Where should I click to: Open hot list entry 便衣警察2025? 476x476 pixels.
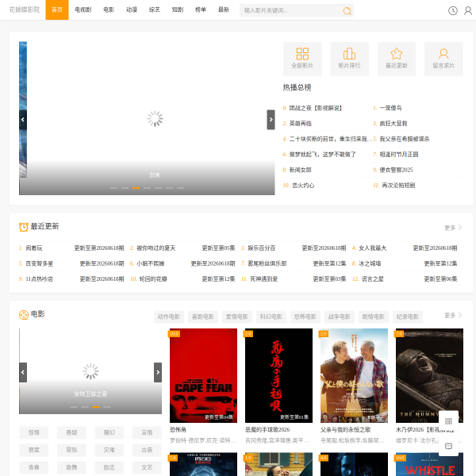[396, 170]
